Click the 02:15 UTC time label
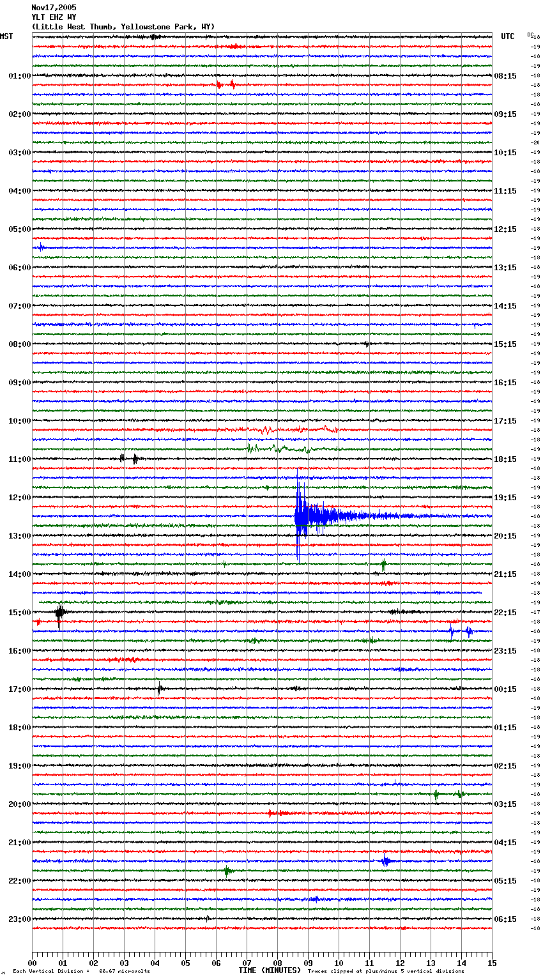The height and width of the screenshot is (980, 543). (x=505, y=766)
